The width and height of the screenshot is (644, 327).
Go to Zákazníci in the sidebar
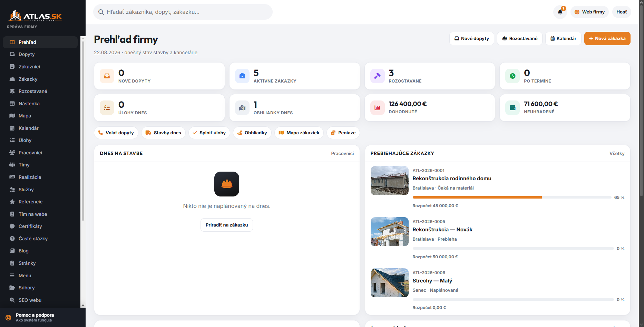(x=40, y=67)
